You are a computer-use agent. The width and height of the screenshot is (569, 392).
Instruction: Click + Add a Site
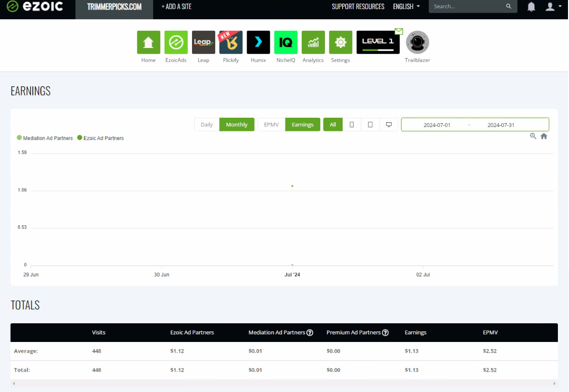coord(176,7)
